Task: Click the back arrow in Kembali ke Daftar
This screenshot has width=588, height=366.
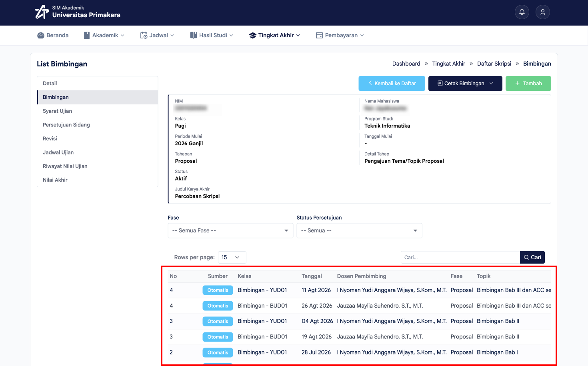Action: pos(370,83)
